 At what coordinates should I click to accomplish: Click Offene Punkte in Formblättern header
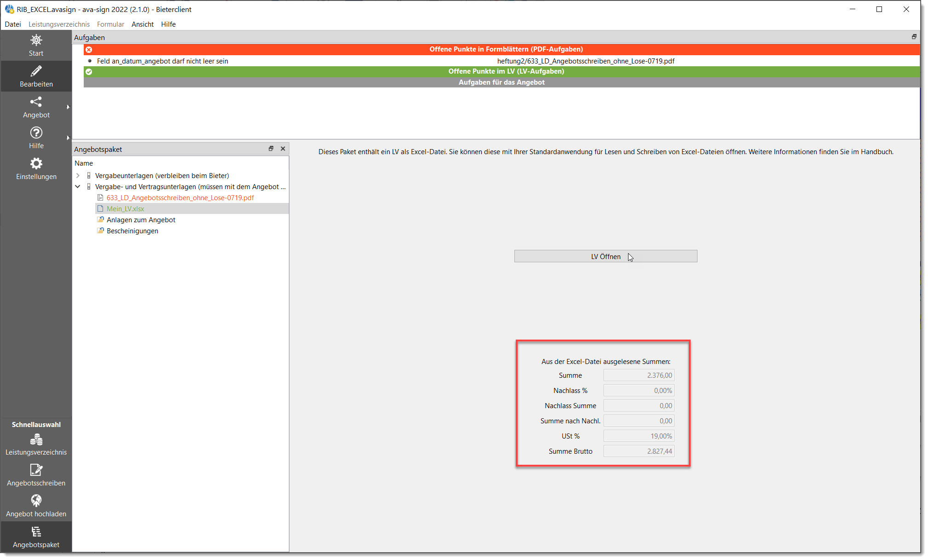click(x=501, y=49)
